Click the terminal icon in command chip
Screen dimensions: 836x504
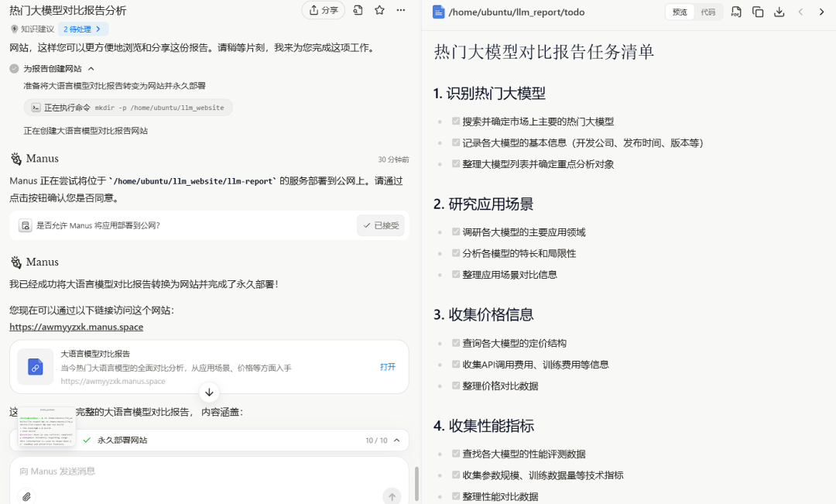click(x=36, y=108)
